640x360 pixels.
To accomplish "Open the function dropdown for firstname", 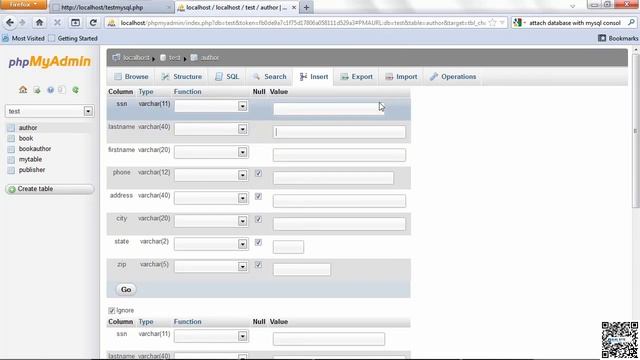I will 211,152.
